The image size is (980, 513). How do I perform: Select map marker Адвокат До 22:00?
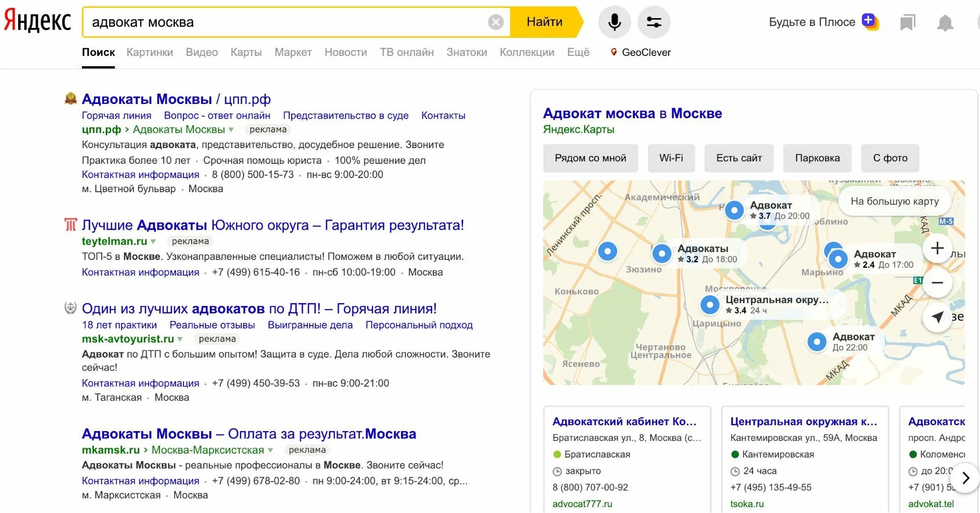(817, 342)
